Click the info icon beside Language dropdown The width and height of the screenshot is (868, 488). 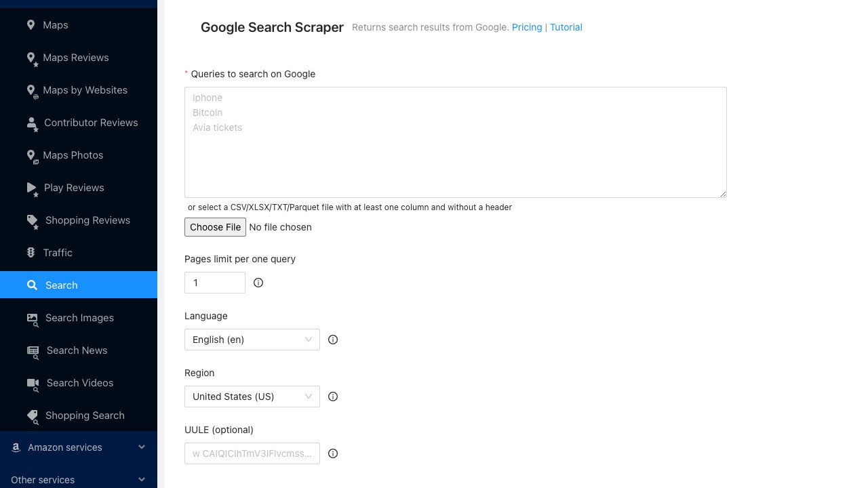[333, 340]
